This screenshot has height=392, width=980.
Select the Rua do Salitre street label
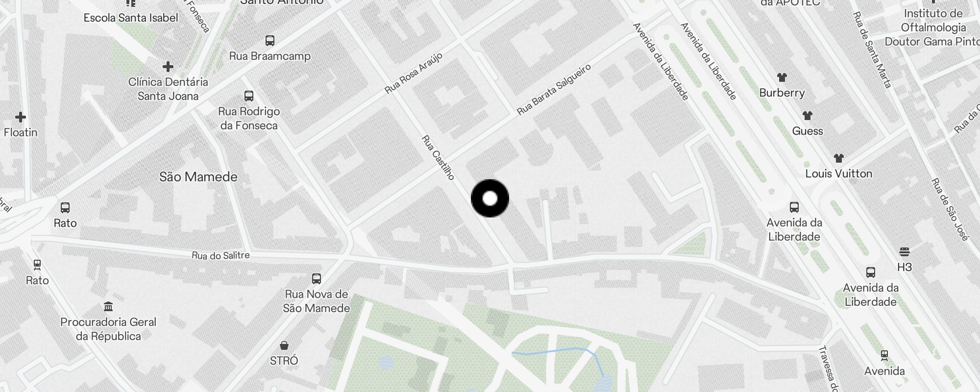point(220,255)
